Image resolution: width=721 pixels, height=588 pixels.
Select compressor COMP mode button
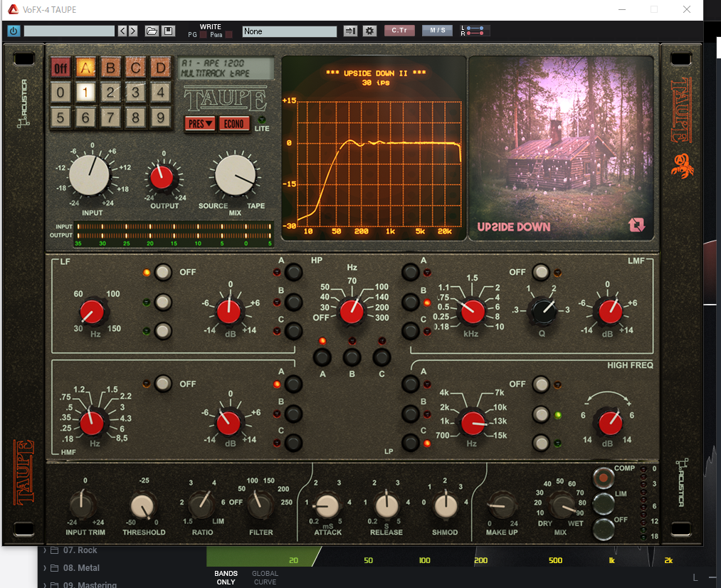click(x=604, y=478)
